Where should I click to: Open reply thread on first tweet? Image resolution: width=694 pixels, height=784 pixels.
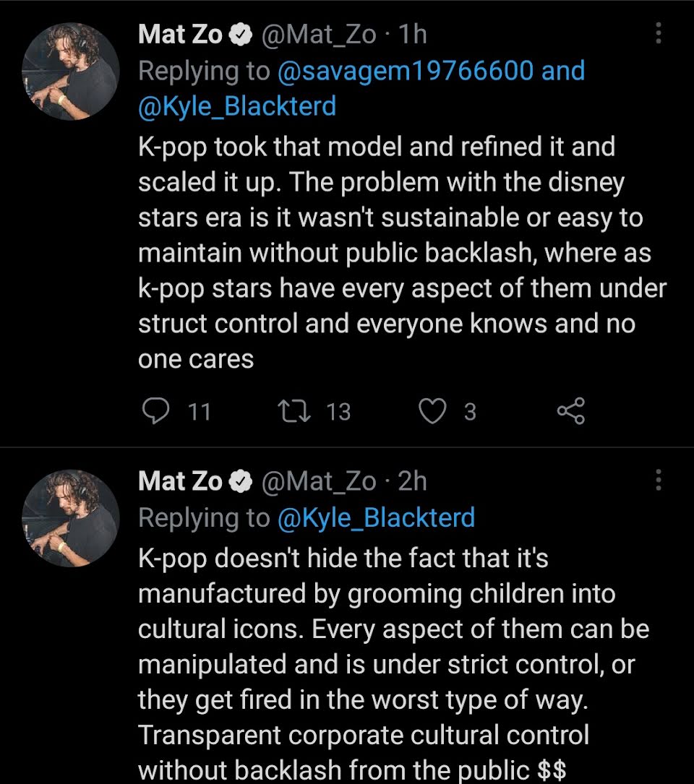pyautogui.click(x=155, y=411)
